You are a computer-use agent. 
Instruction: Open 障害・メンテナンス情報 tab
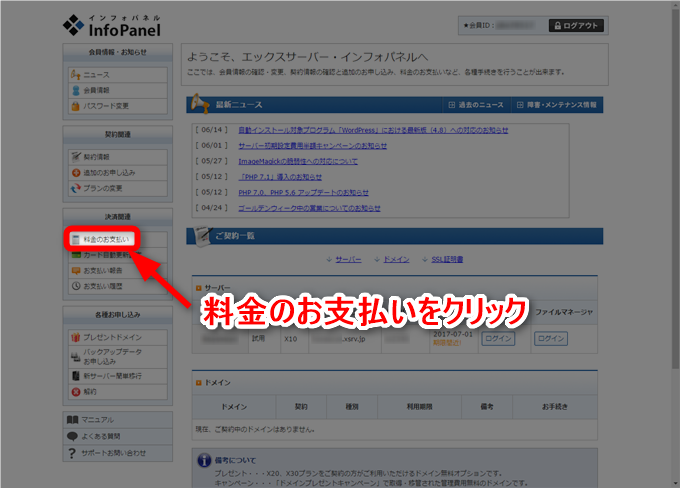coord(557,105)
